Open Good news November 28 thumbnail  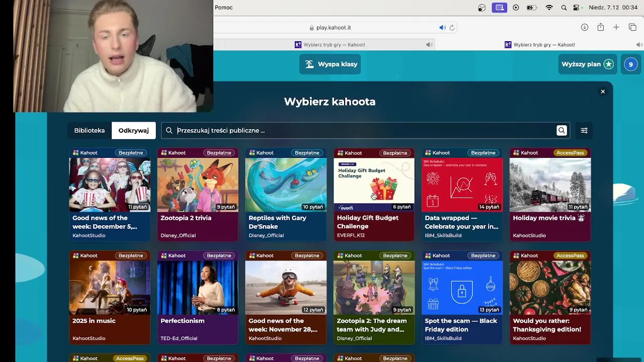[x=286, y=288]
